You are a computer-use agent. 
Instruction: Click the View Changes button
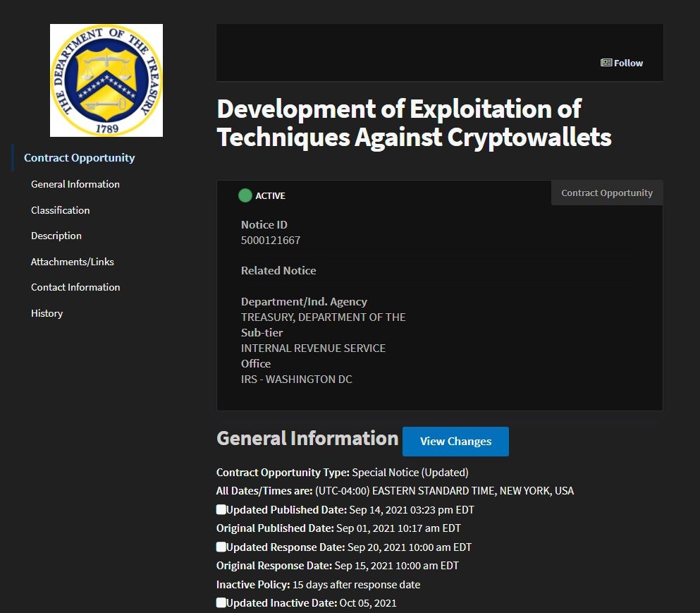pos(455,442)
